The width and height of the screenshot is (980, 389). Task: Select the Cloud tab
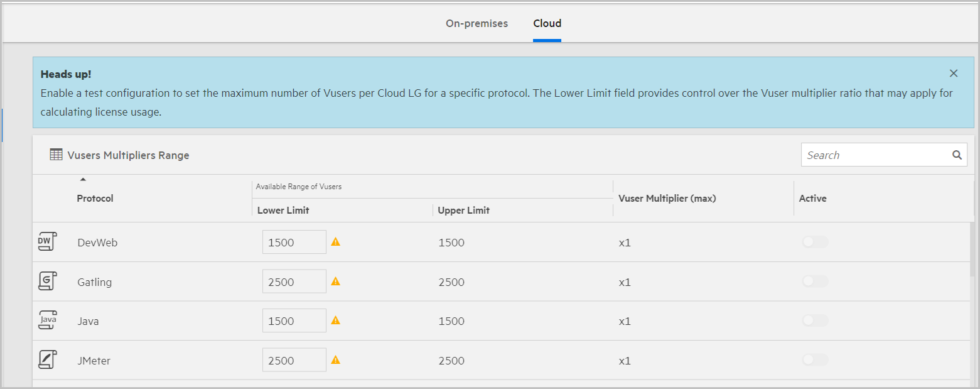[x=547, y=24]
